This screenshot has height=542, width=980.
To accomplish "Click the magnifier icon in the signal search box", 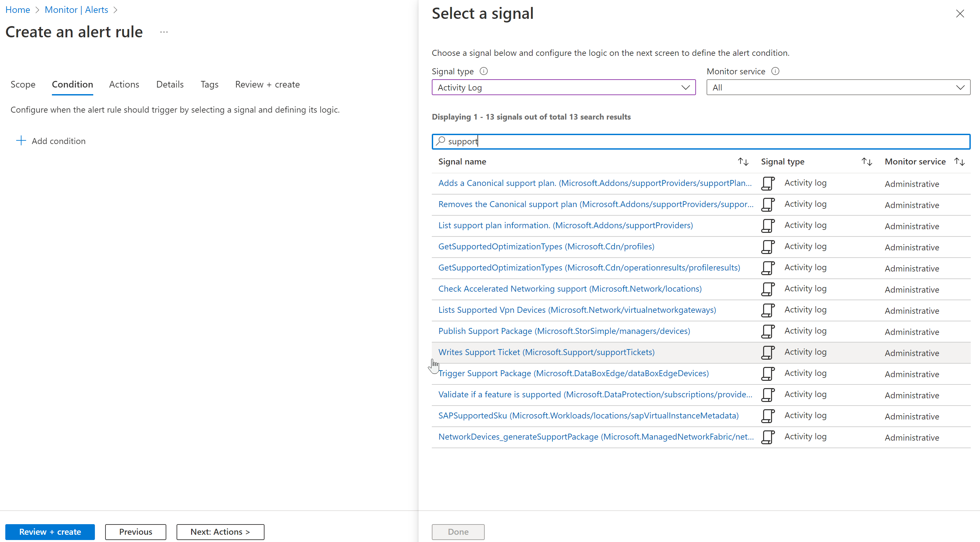I will (x=440, y=141).
